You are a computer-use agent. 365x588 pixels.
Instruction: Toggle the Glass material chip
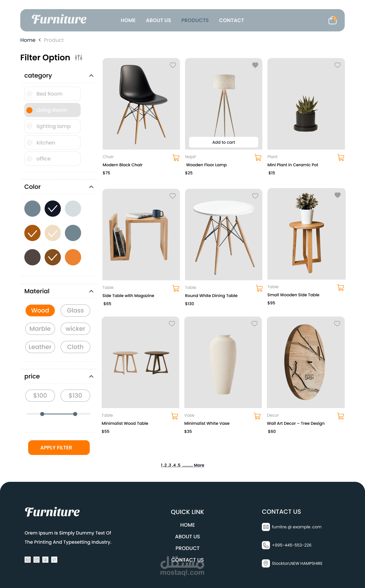[75, 310]
